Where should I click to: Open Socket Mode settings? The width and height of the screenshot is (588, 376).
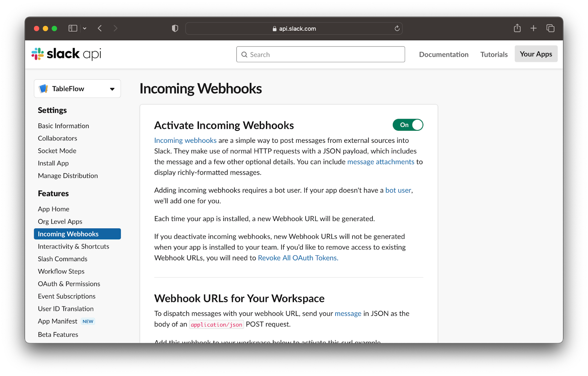(57, 151)
